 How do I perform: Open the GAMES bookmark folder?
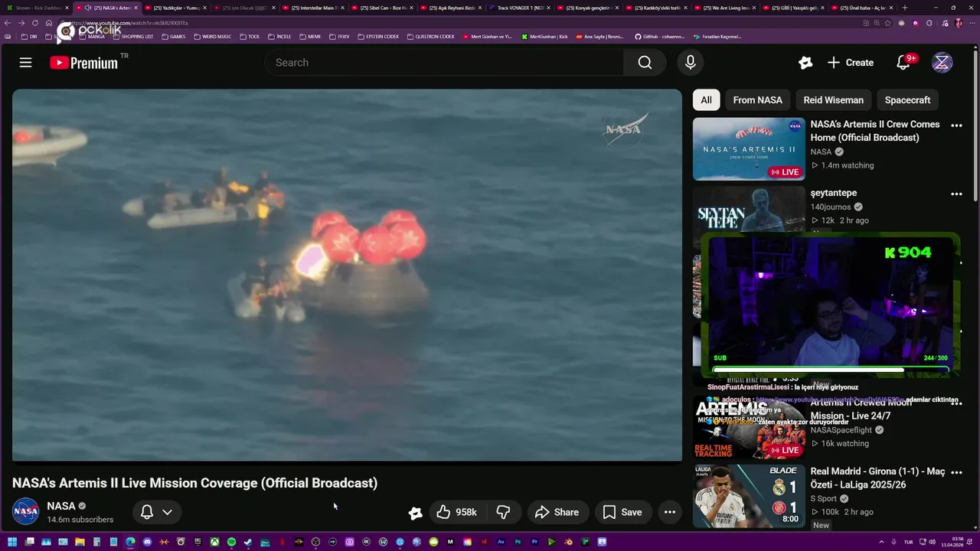pos(173,37)
